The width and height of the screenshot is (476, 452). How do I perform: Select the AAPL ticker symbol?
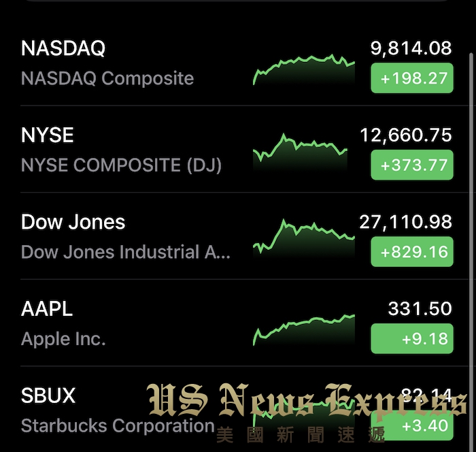click(x=47, y=309)
